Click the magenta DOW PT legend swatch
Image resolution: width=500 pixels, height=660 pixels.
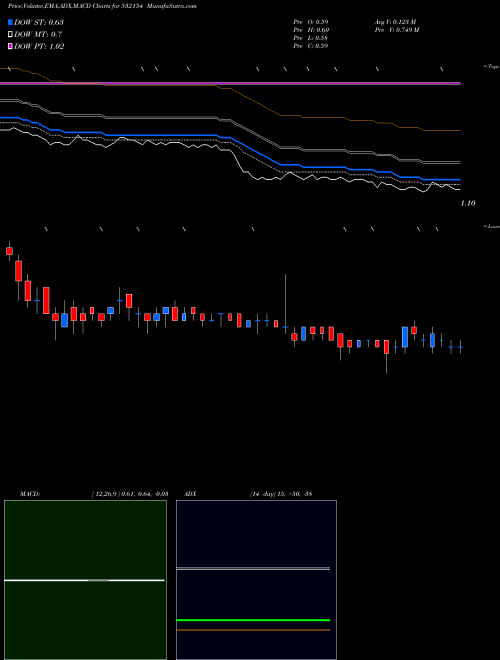pos(10,46)
